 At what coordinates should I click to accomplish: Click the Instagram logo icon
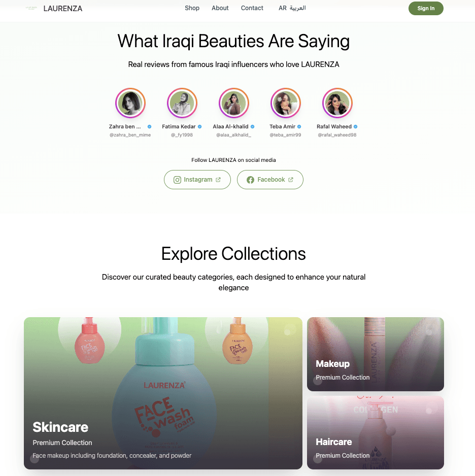[x=177, y=180]
